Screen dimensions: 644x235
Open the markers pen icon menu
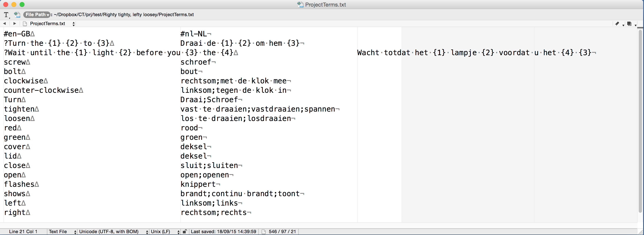617,24
